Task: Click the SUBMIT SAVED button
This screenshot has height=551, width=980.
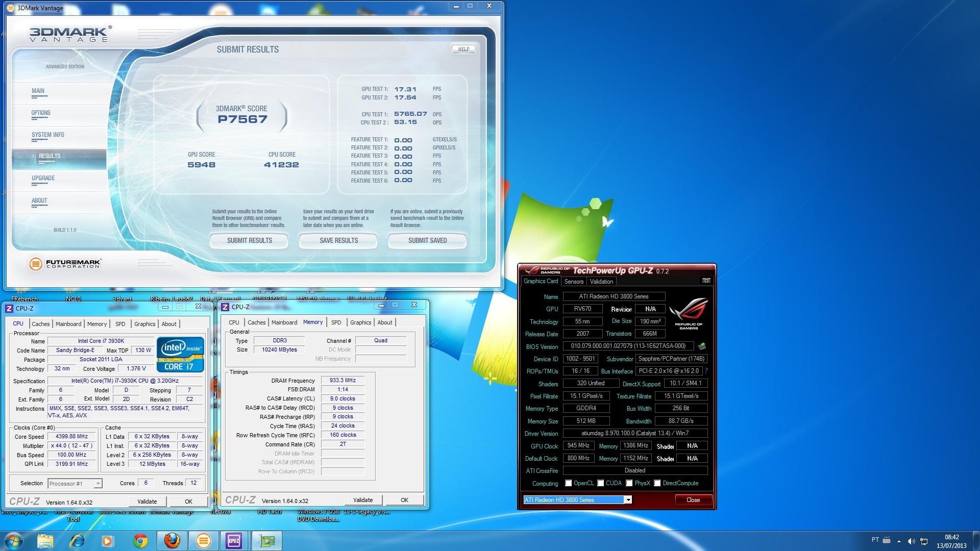Action: 427,240
